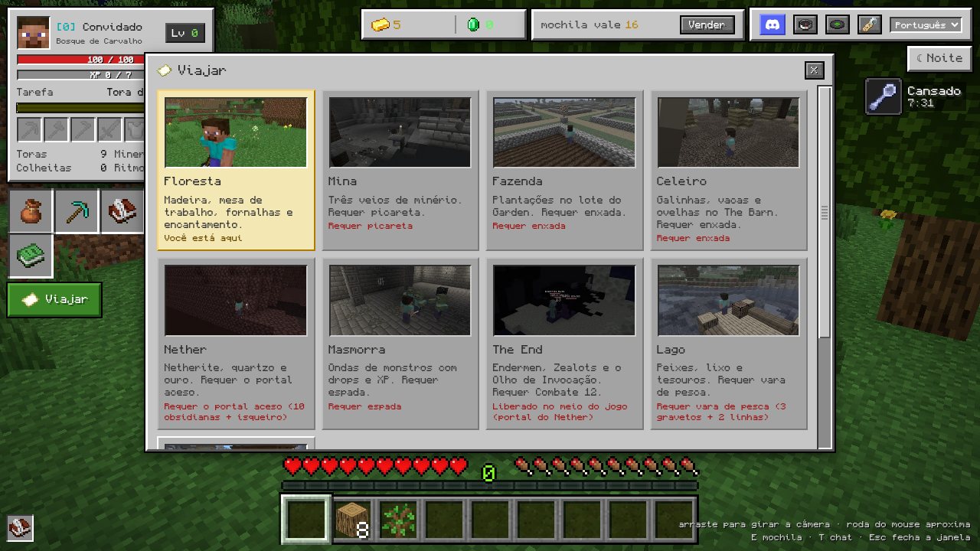Select the Lago travel destination

pos(729,344)
